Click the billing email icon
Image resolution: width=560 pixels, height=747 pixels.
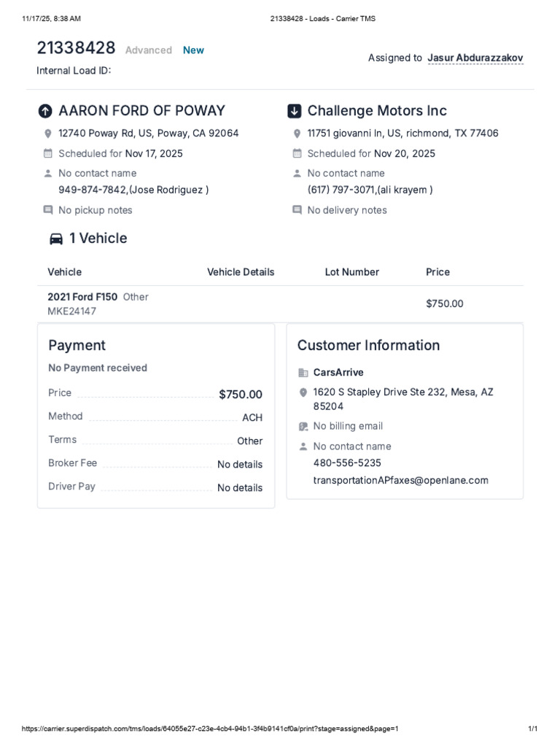click(303, 426)
